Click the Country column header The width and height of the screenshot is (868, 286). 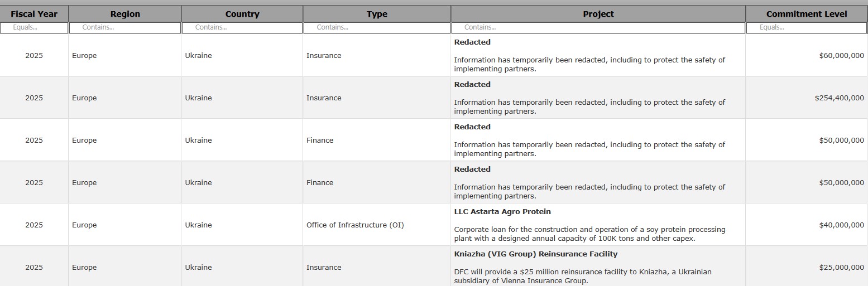click(242, 14)
